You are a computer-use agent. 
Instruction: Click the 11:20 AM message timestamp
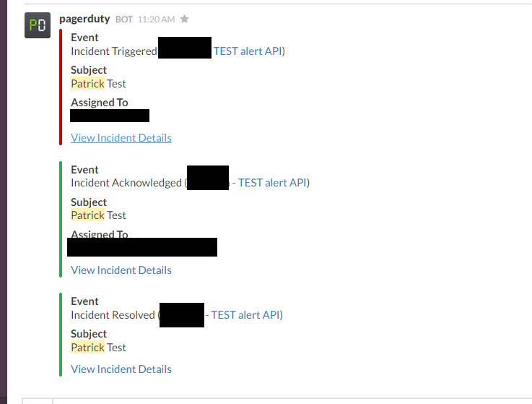tap(155, 19)
